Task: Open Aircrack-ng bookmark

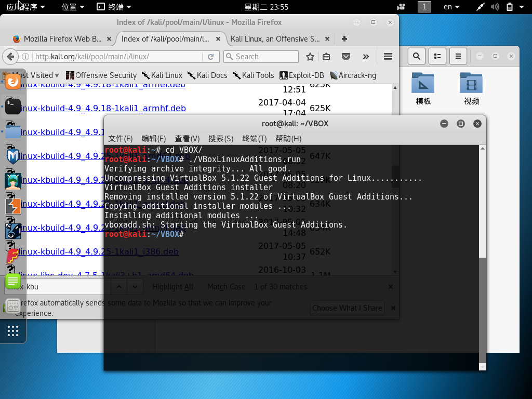Action: 353,75
